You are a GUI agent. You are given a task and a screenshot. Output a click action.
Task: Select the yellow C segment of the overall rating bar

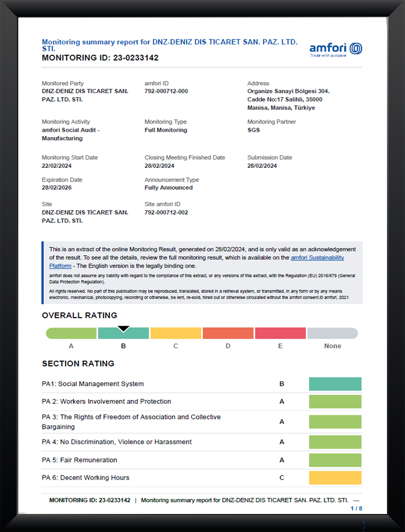point(176,333)
